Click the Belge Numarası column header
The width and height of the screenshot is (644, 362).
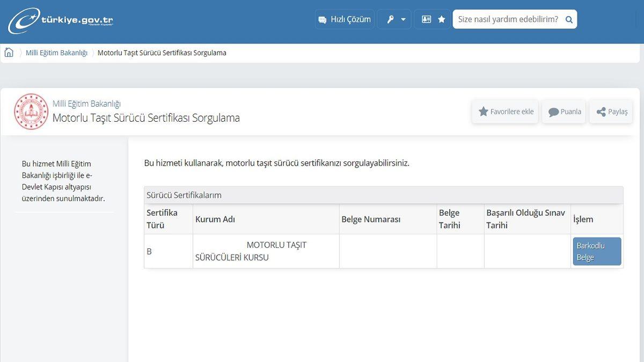point(371,219)
